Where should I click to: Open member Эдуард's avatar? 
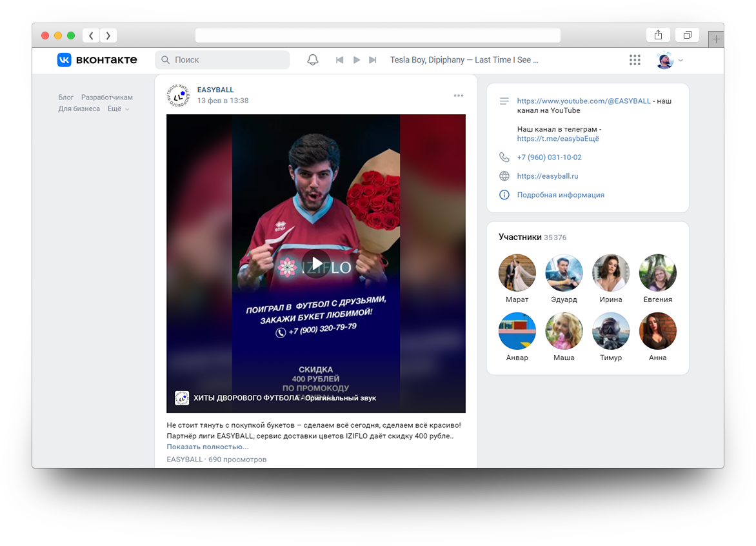(564, 273)
